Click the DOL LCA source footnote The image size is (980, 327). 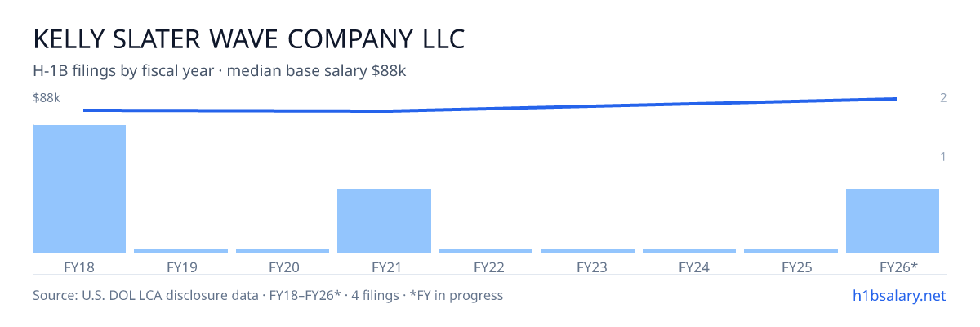click(x=268, y=295)
